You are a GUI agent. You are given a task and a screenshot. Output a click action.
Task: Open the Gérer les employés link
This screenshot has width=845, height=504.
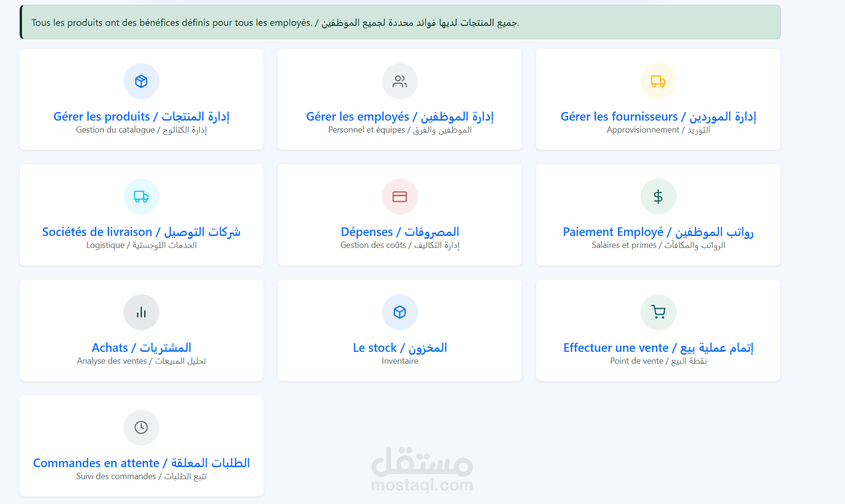point(400,116)
